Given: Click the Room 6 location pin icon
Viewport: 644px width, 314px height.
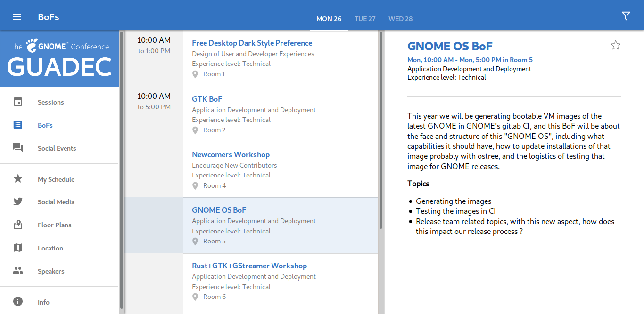Looking at the screenshot, I should pyautogui.click(x=195, y=297).
